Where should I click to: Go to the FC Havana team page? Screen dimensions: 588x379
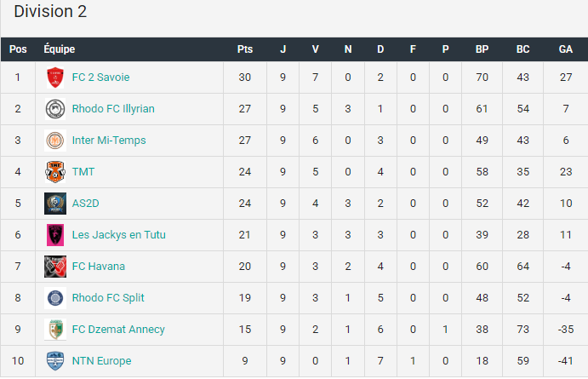tap(99, 267)
